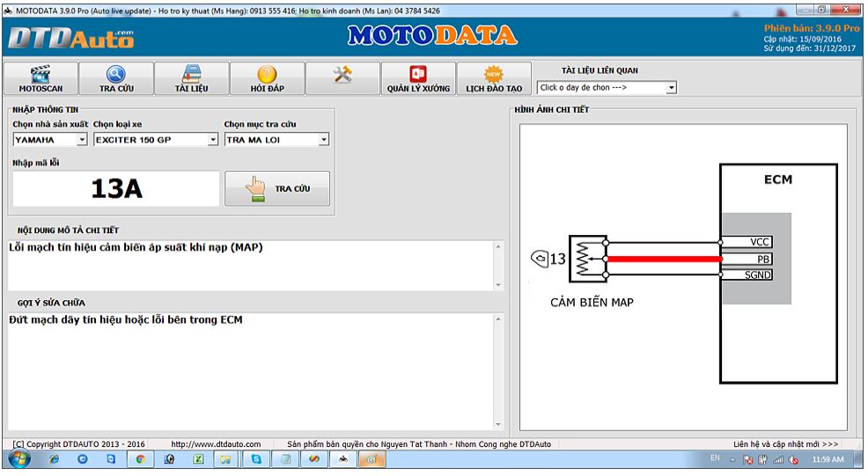Open the folder explorer taskbar icon
Image resolution: width=868 pixels, height=476 pixels.
click(226, 458)
